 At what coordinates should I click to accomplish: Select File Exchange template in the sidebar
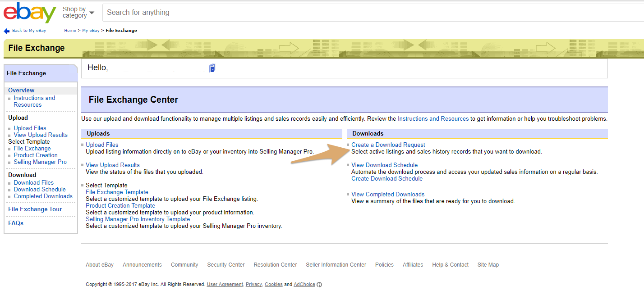coord(32,149)
